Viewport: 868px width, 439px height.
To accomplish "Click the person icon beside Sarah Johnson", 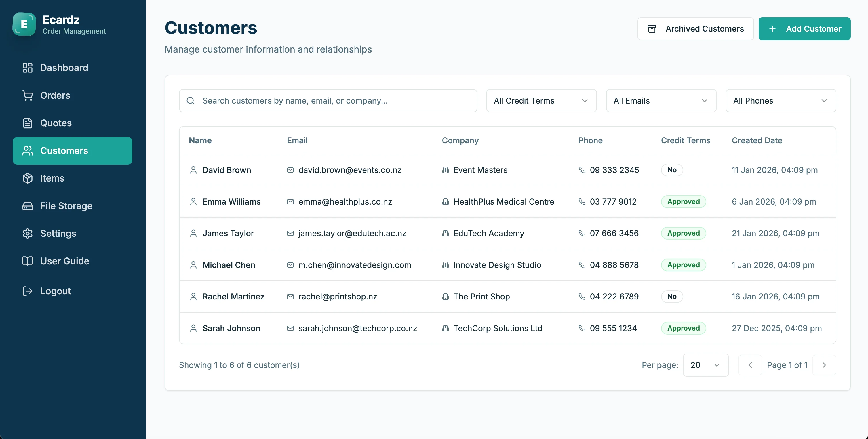I will coord(193,329).
